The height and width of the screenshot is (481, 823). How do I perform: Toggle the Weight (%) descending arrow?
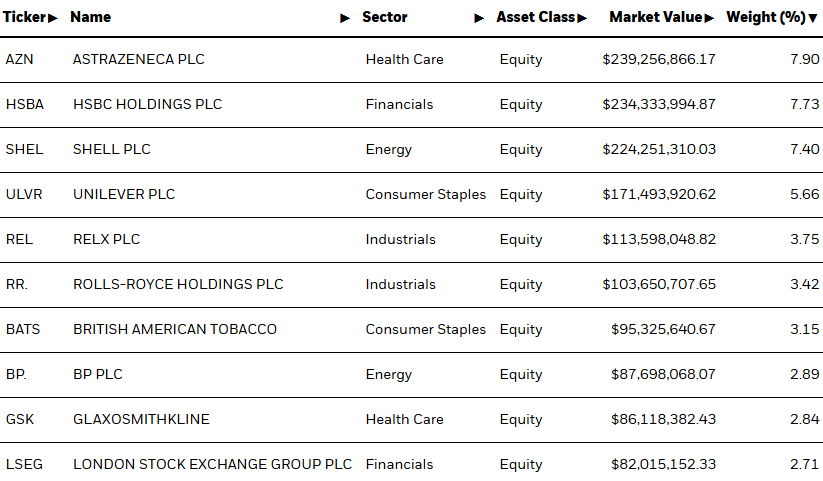coord(813,18)
